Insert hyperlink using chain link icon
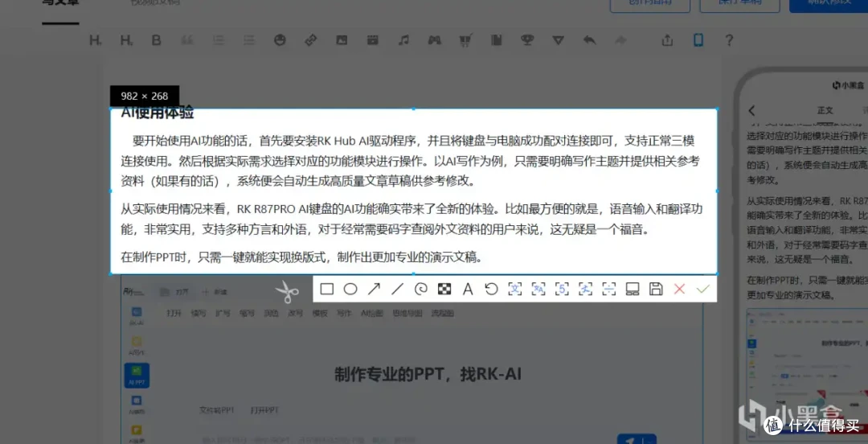Image resolution: width=868 pixels, height=444 pixels. coord(311,40)
